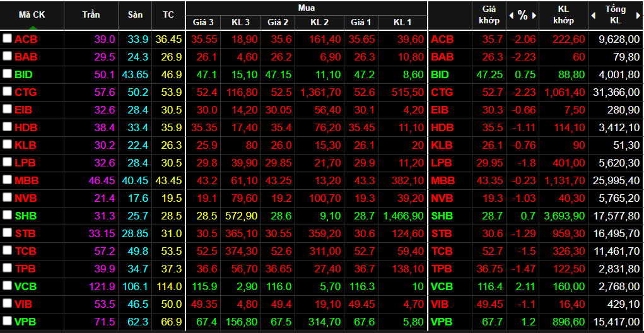644x333 pixels.
Task: Open the BID symbol in left column
Action: click(23, 74)
